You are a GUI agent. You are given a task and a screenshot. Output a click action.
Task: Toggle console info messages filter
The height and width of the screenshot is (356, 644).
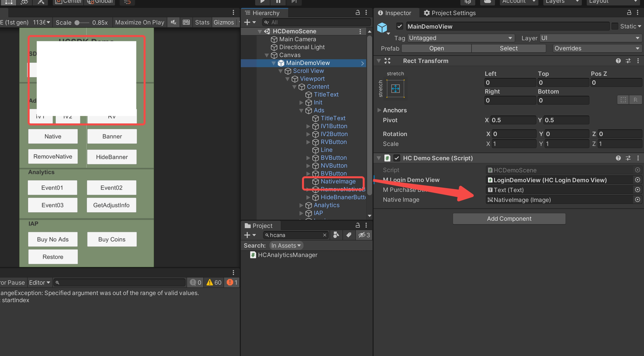195,282
